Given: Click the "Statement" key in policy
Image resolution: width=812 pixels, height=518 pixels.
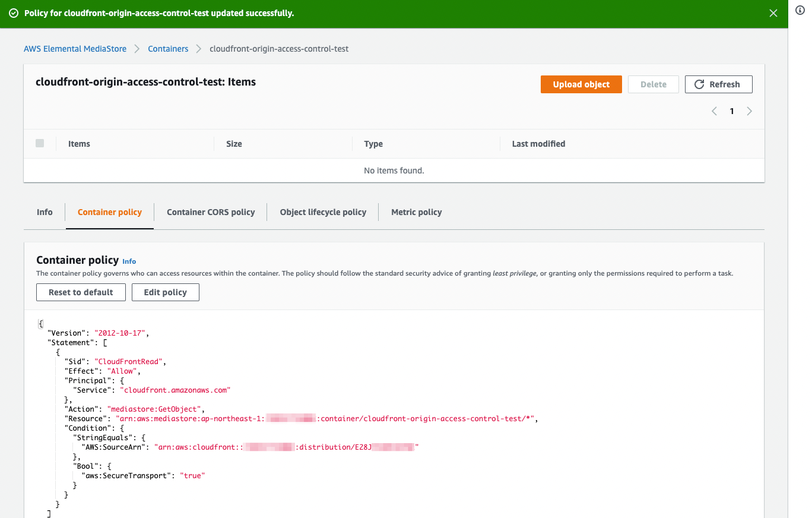Looking at the screenshot, I should (x=72, y=343).
